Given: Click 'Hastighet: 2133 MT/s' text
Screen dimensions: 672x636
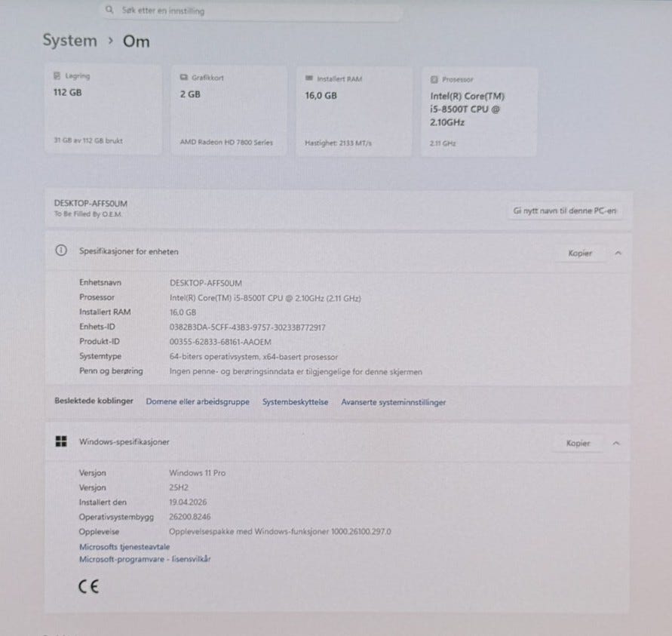Looking at the screenshot, I should tap(338, 143).
